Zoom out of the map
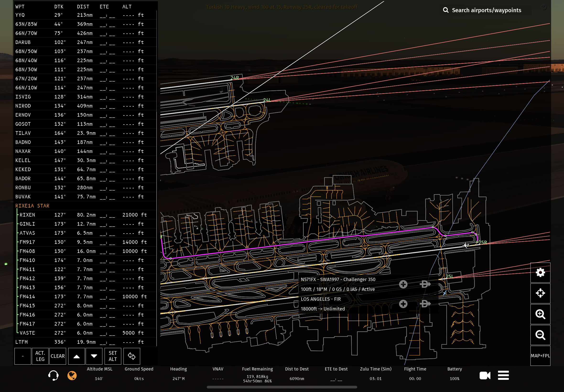The image size is (564, 392). click(x=540, y=335)
